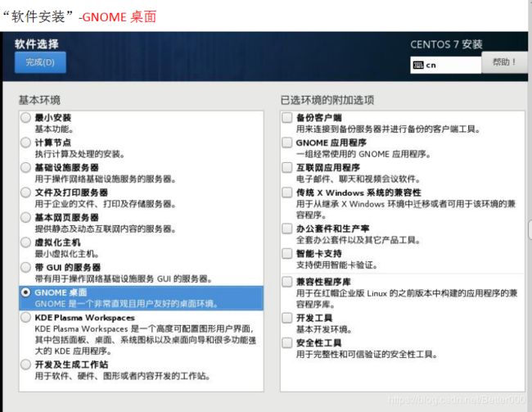532x412 pixels.
Task: Click text 执行计算及处理的安装。
Action: 79,154
